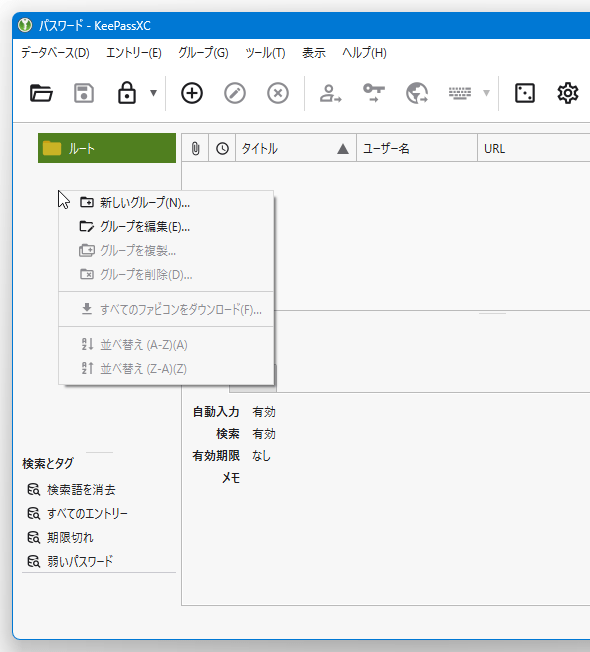Click the Auto-Type keyboard icon

tap(460, 93)
